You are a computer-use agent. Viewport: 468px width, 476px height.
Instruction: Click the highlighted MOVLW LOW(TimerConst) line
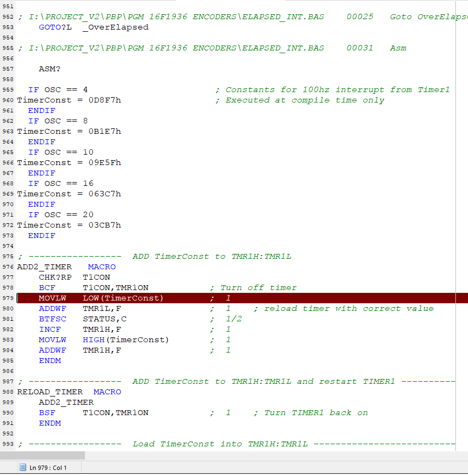(101, 298)
